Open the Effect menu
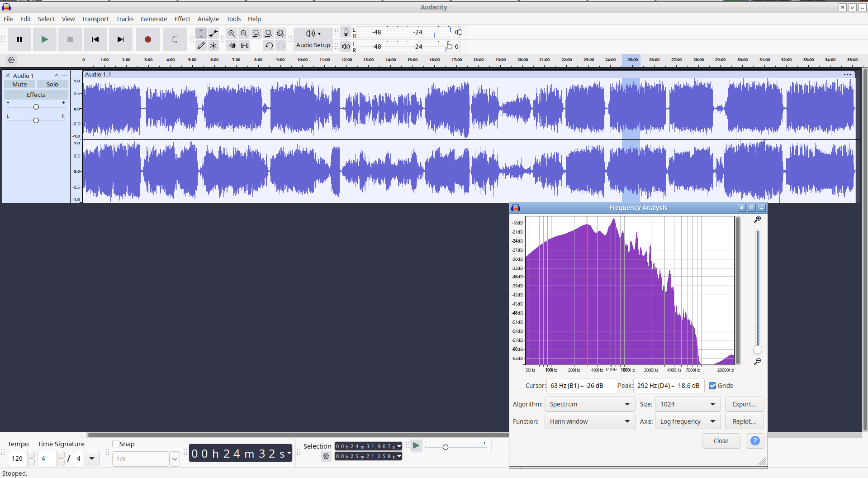 (x=182, y=19)
